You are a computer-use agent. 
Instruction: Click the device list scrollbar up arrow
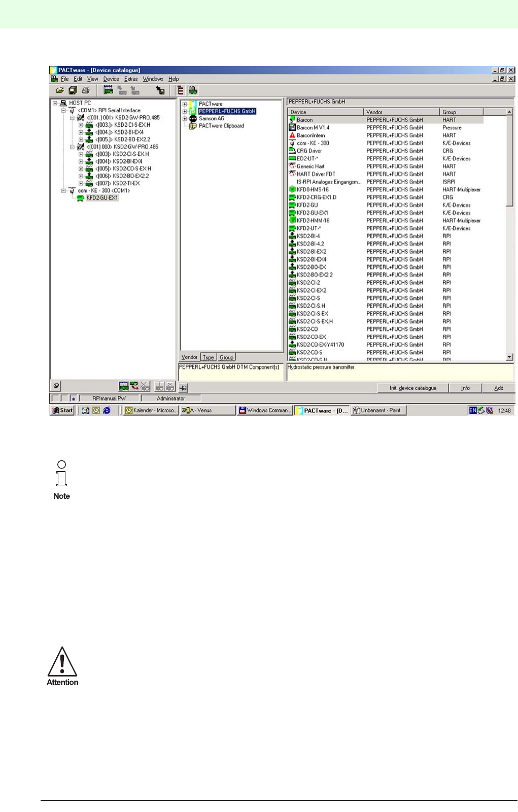click(x=509, y=111)
